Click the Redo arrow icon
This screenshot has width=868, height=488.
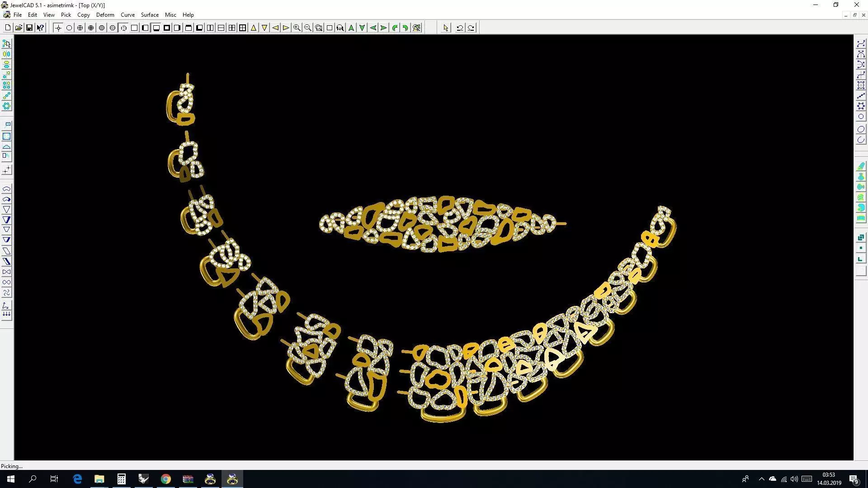(471, 28)
